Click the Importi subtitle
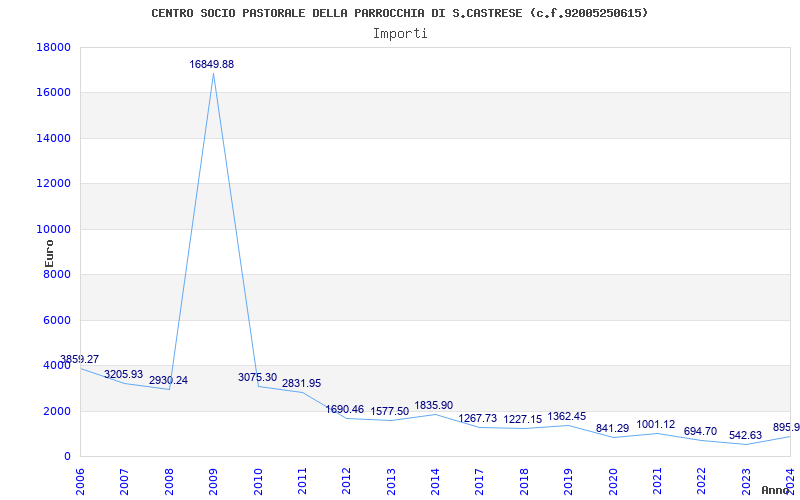 click(x=400, y=34)
